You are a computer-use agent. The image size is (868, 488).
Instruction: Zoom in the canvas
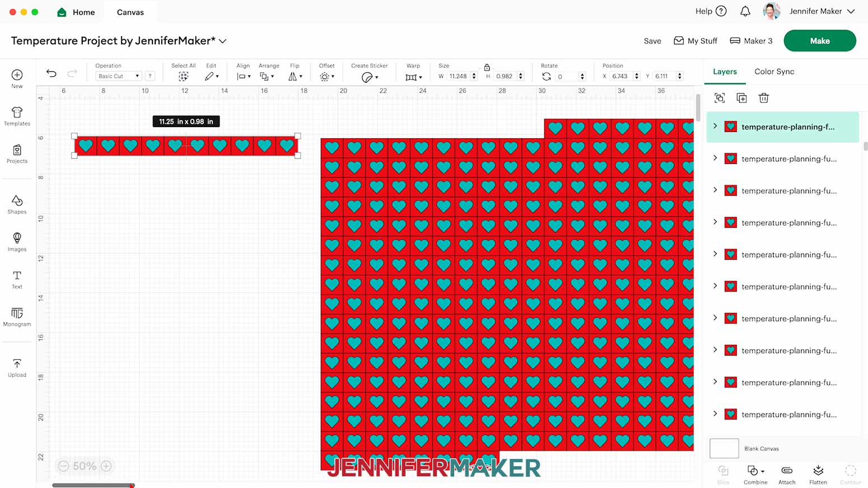click(106, 466)
